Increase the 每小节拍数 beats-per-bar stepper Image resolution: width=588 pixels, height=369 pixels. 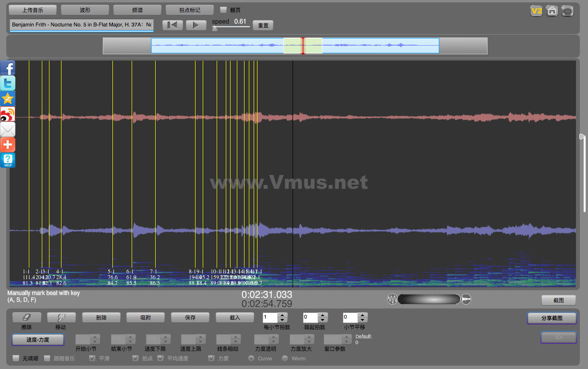282,315
